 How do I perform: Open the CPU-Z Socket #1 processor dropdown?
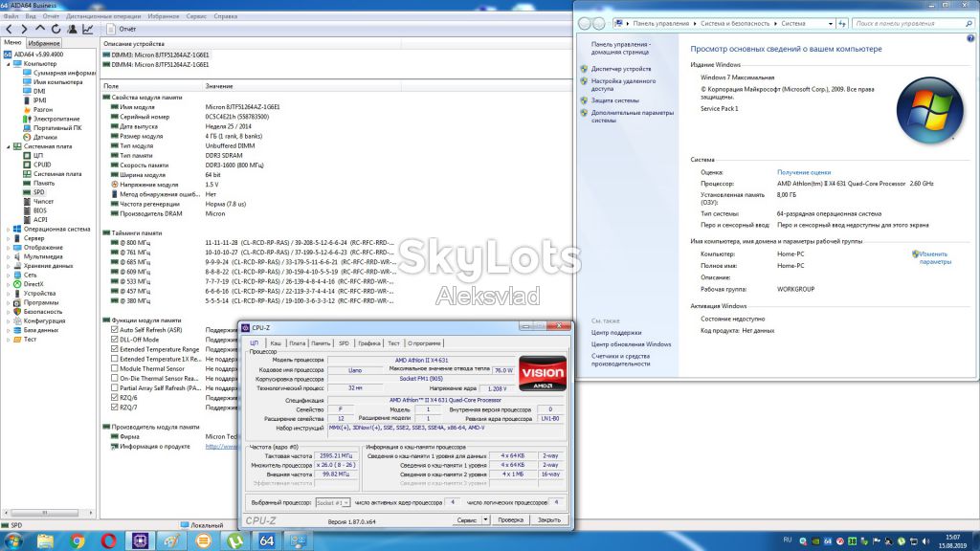(332, 502)
